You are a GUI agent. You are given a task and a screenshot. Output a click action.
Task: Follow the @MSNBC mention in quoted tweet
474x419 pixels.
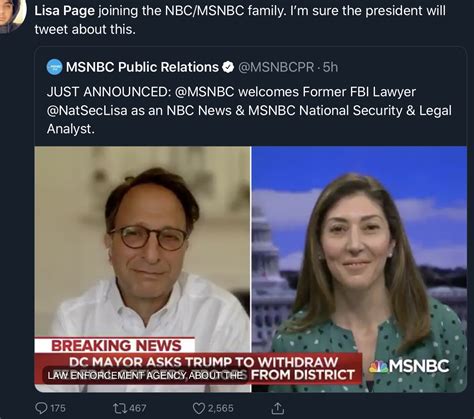click(205, 92)
